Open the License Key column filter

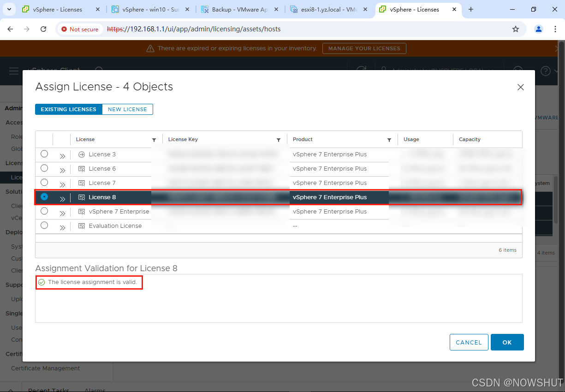[279, 140]
